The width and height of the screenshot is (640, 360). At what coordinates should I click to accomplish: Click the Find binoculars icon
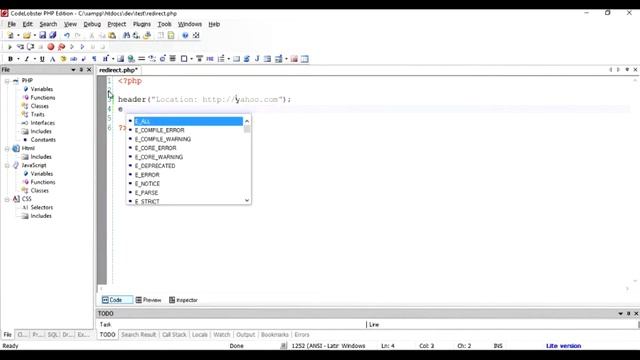(x=127, y=36)
